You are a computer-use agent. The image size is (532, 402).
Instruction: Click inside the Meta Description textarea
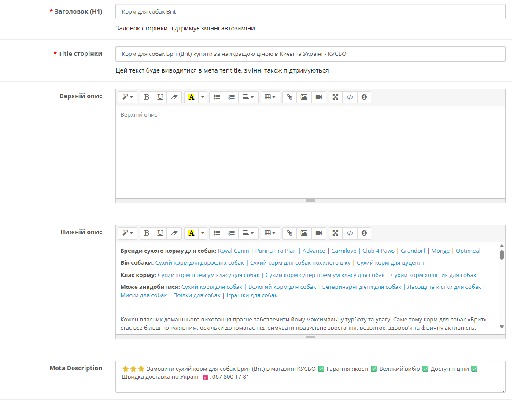pos(310,377)
